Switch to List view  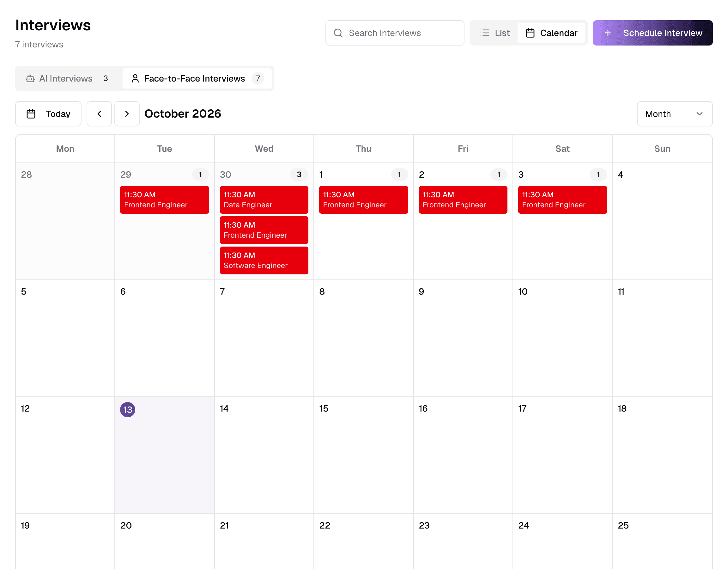coord(495,33)
